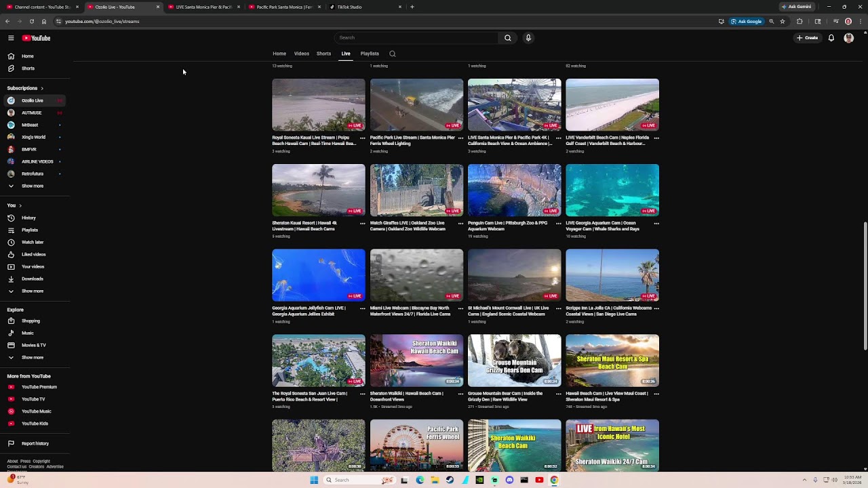Click the magnifier search button beside YouTube search box

507,38
